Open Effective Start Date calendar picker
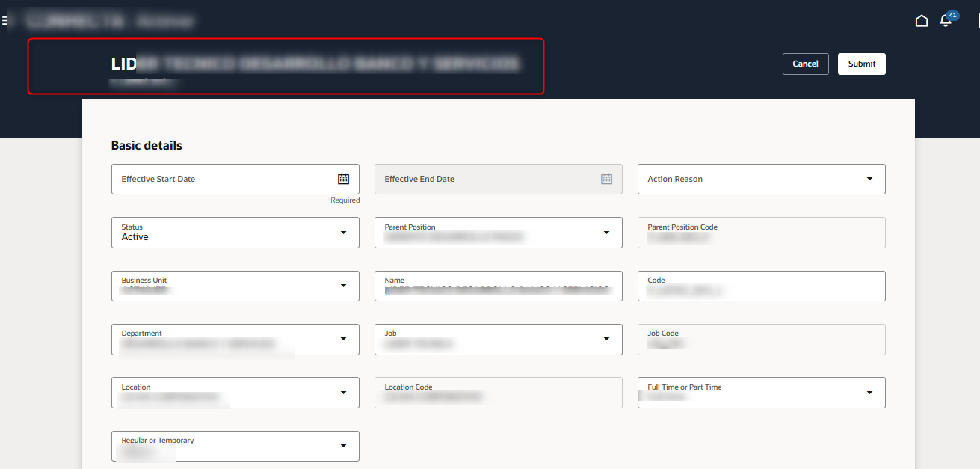Image resolution: width=980 pixels, height=469 pixels. 343,179
